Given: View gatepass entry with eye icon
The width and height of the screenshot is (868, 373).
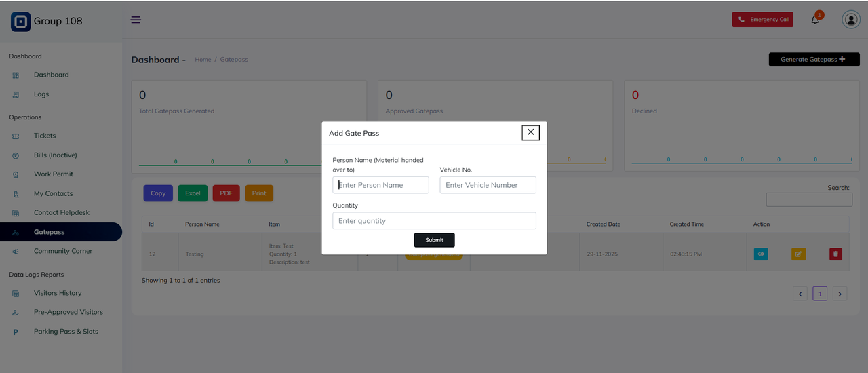Looking at the screenshot, I should click(761, 254).
